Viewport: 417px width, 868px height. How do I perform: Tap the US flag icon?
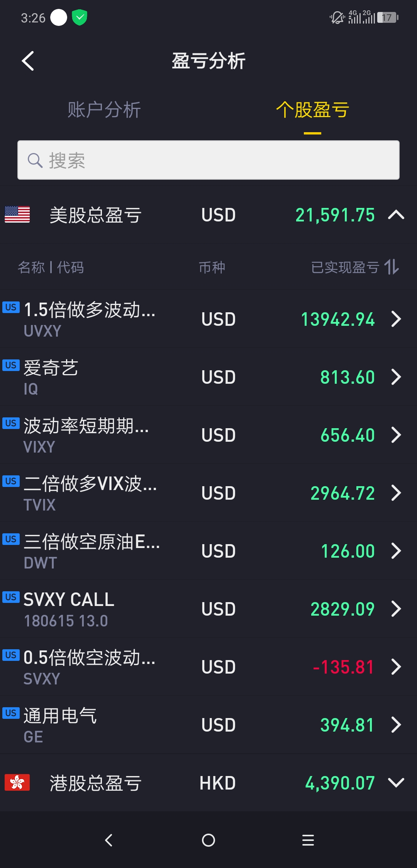pyautogui.click(x=17, y=214)
